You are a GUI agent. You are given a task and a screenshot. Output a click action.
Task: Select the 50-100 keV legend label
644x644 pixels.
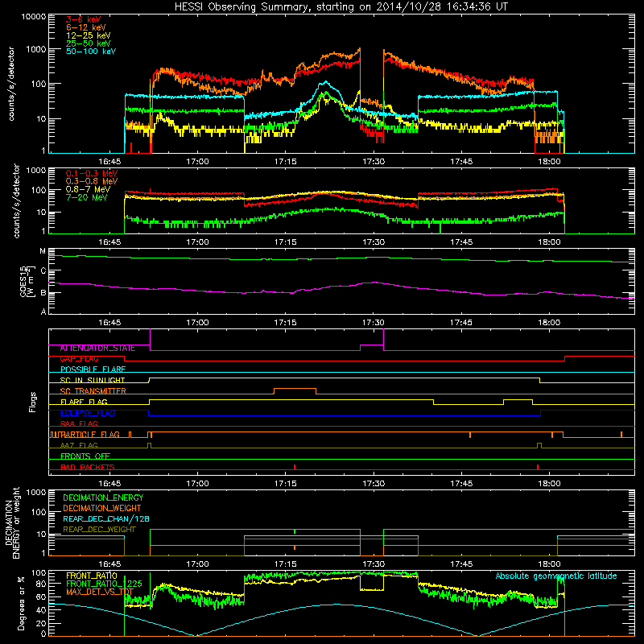pyautogui.click(x=91, y=52)
